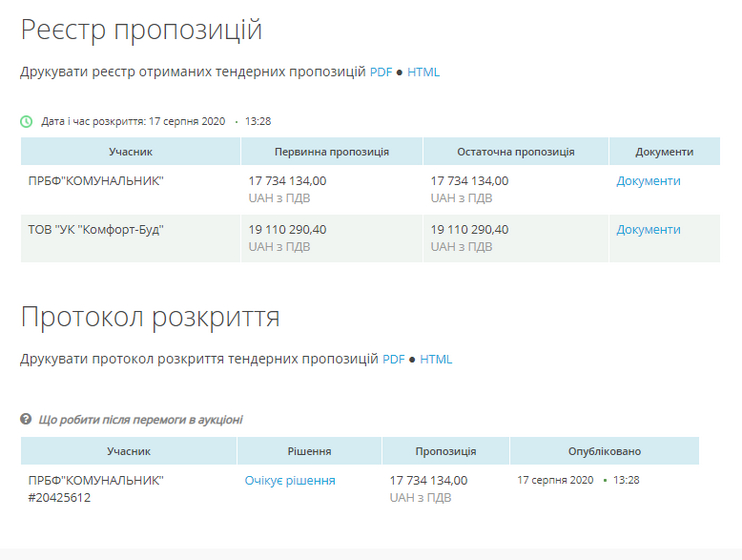
Task: Open PDF version of the proposals registry
Action: click(381, 72)
